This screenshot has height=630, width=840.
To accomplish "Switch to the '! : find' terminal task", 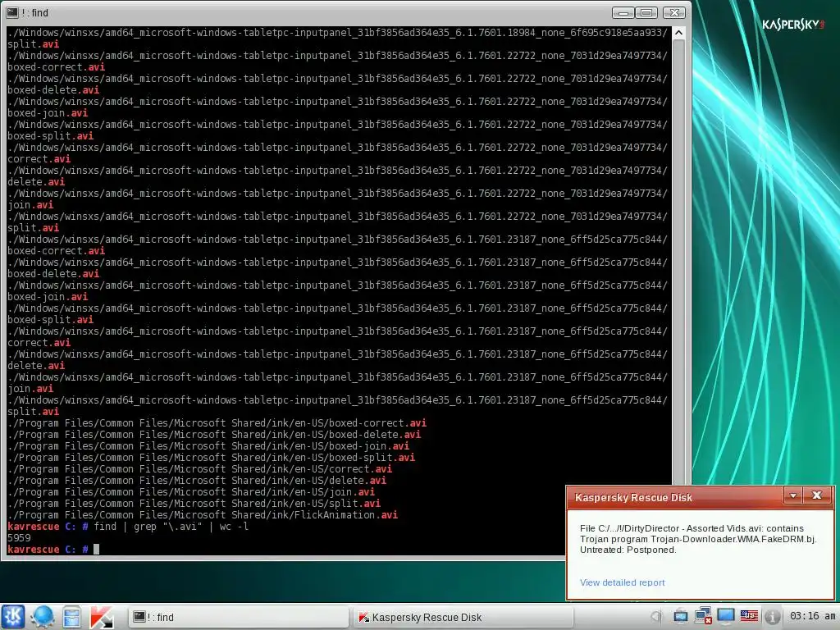I will [x=239, y=617].
